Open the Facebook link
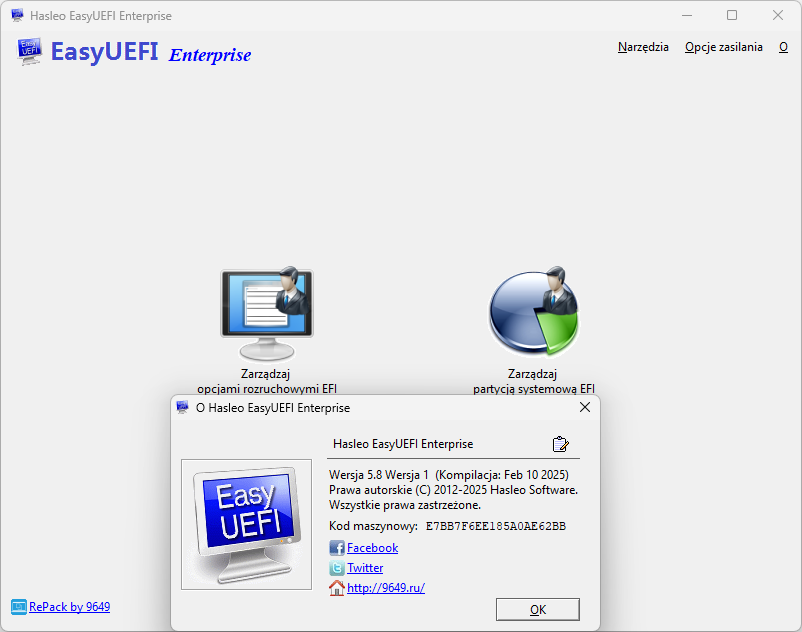802x632 pixels. 372,548
